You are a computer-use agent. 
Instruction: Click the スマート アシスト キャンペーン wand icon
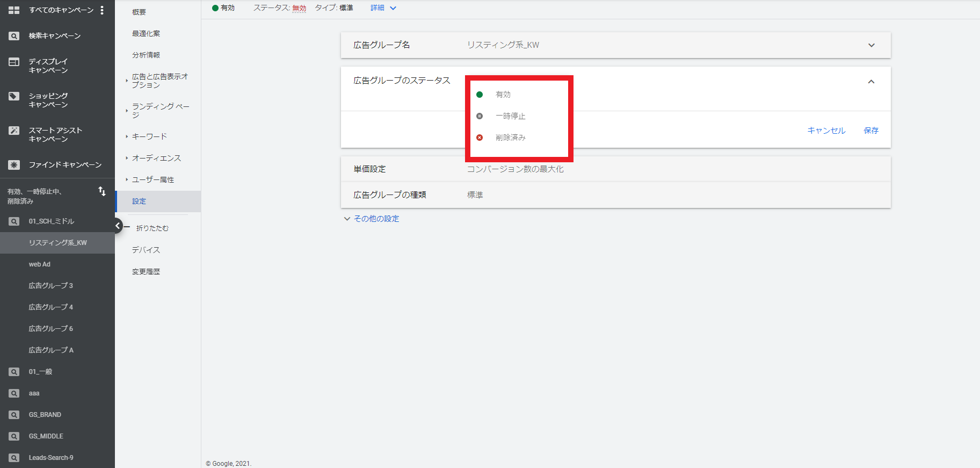(x=14, y=131)
